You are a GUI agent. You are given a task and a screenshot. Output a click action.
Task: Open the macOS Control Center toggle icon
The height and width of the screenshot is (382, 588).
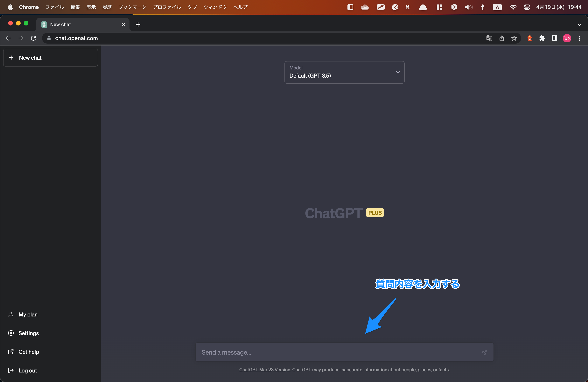[527, 7]
